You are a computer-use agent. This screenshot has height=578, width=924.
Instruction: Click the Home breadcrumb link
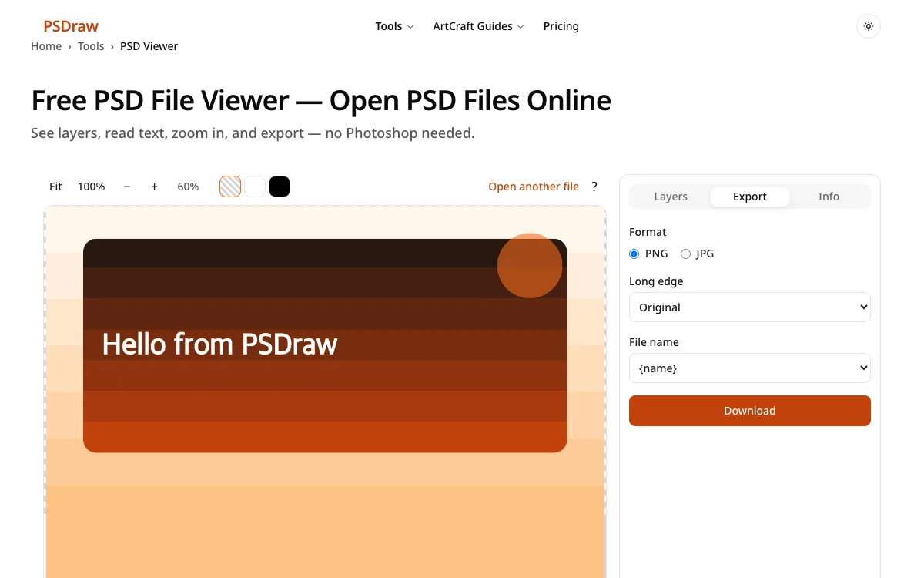click(46, 46)
